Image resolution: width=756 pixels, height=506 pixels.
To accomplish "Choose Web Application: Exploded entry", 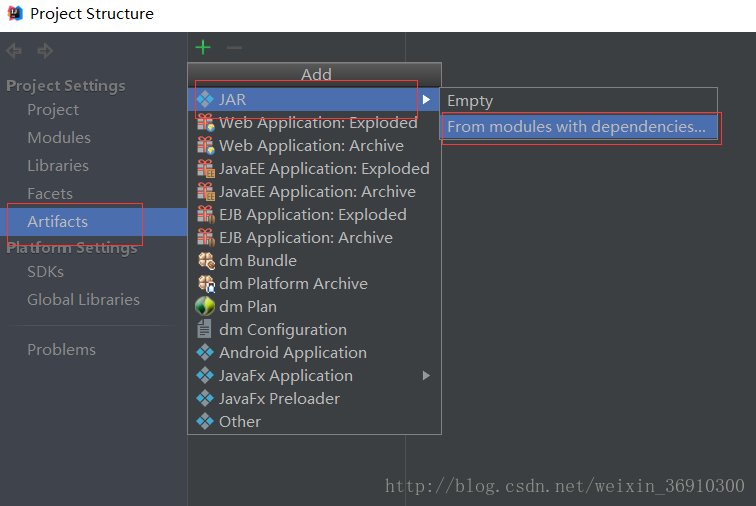I will pos(314,123).
